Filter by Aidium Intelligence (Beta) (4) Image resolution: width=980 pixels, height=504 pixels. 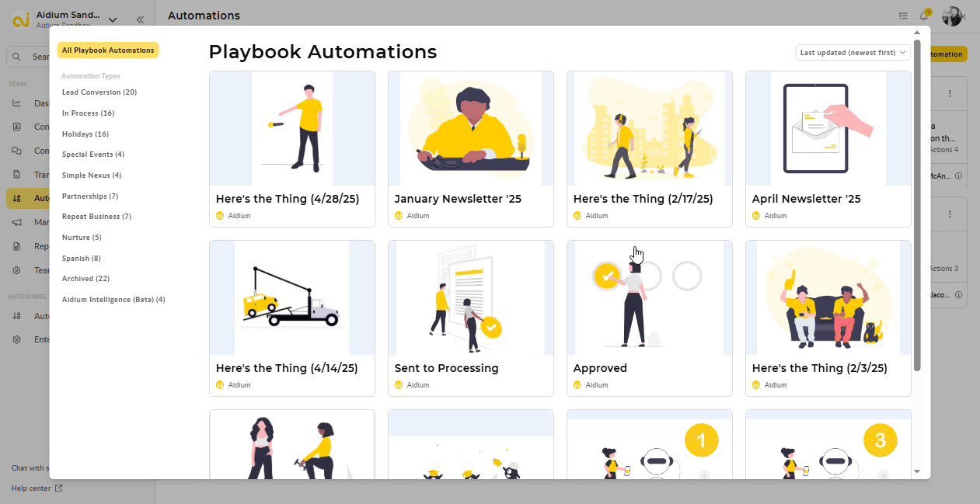[113, 300]
